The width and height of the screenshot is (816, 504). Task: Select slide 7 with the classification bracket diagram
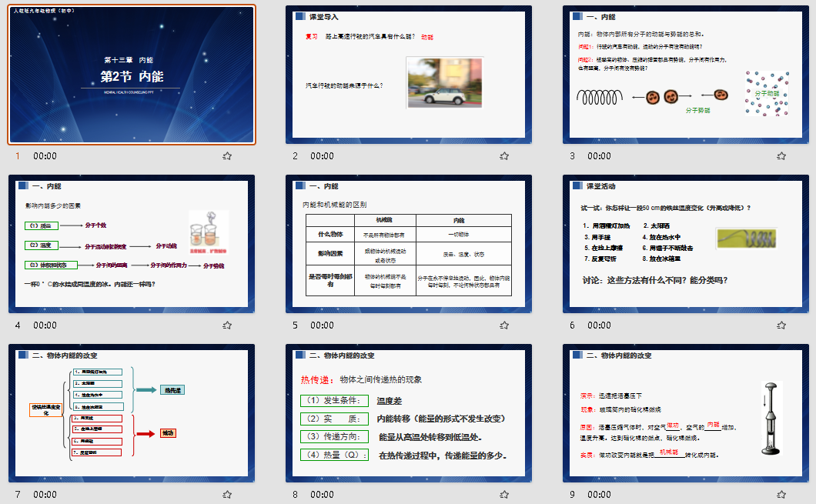(132, 414)
